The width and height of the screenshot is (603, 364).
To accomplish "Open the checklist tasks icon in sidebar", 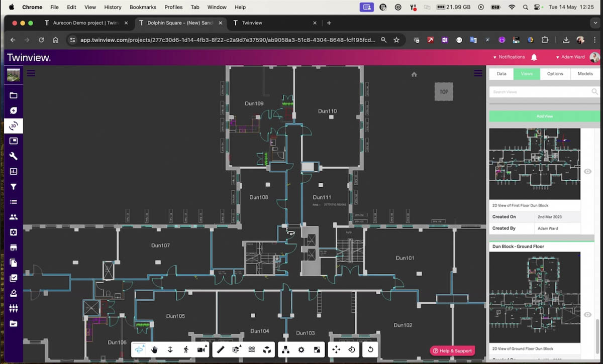I will (x=14, y=278).
